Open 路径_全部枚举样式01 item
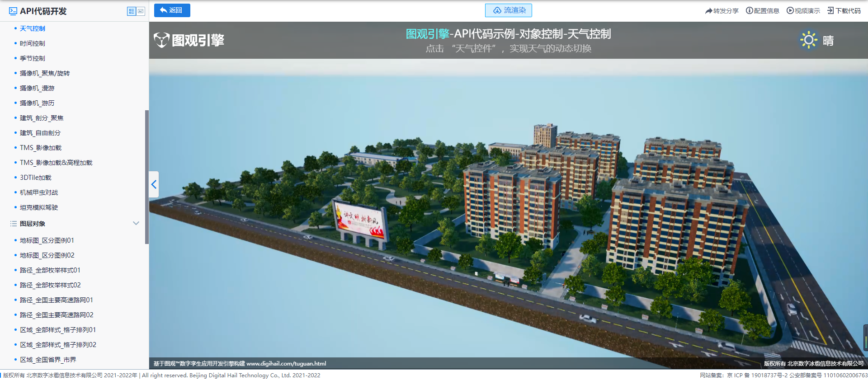 [50, 270]
